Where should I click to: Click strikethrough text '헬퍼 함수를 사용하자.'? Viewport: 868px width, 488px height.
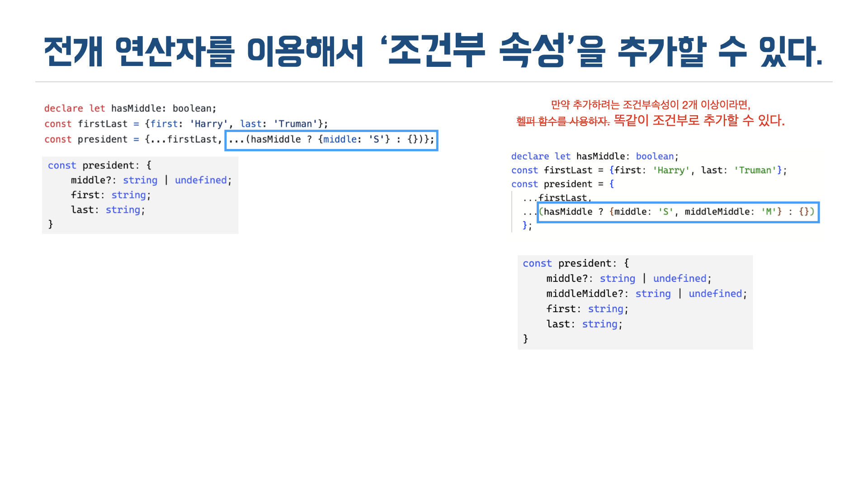(563, 121)
